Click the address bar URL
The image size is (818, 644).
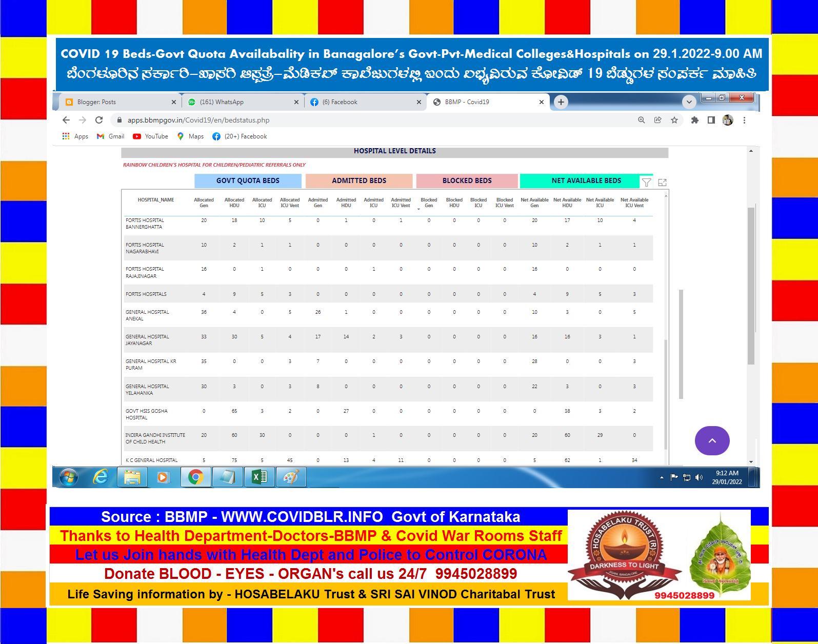click(198, 120)
